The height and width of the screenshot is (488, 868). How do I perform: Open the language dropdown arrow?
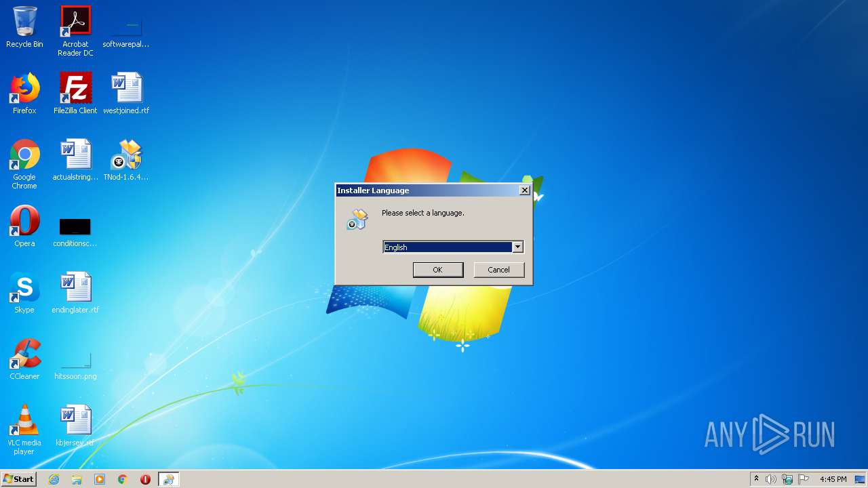tap(517, 247)
